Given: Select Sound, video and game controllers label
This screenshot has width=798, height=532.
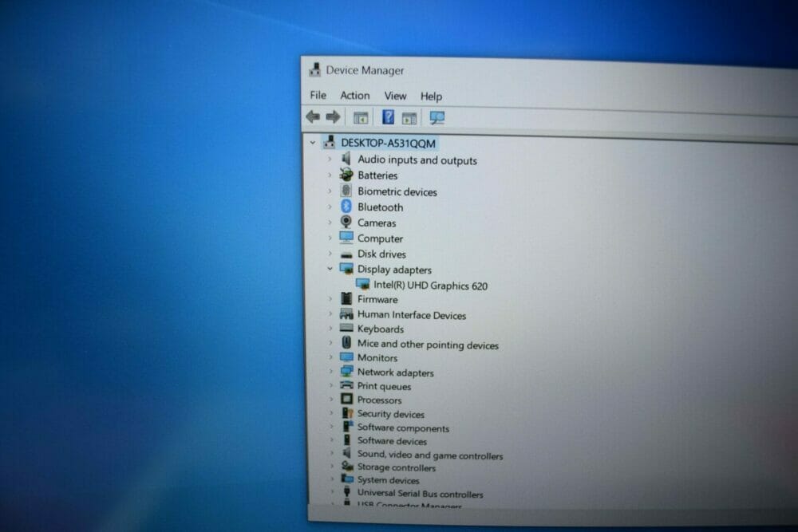Looking at the screenshot, I should (x=430, y=455).
